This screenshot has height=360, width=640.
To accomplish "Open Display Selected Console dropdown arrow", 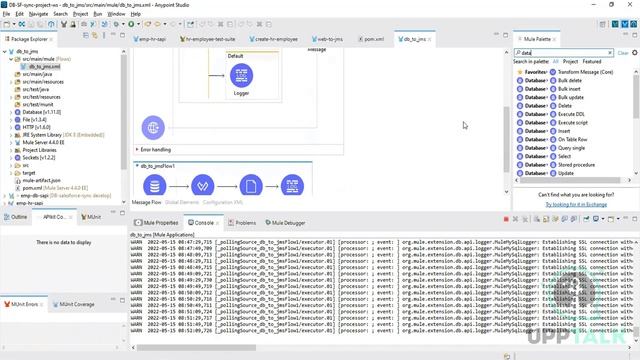I will pos(602,220).
